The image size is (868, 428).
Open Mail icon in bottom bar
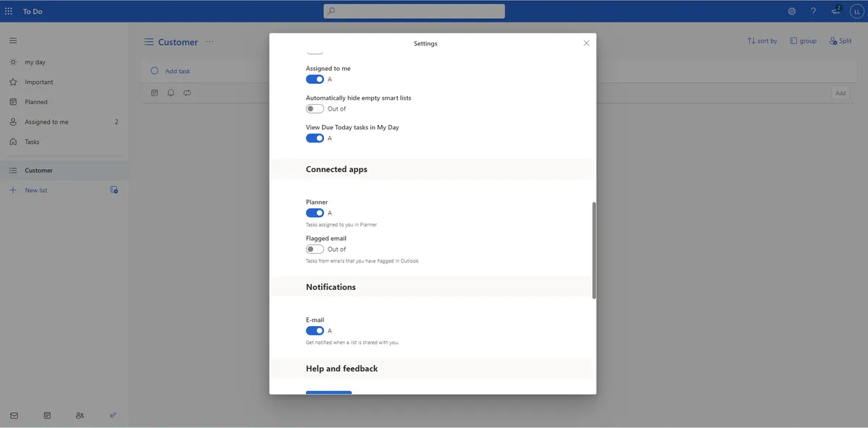coord(14,416)
